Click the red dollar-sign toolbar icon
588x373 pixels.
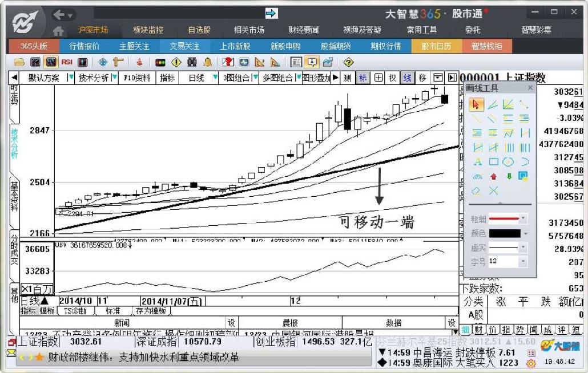point(139,62)
